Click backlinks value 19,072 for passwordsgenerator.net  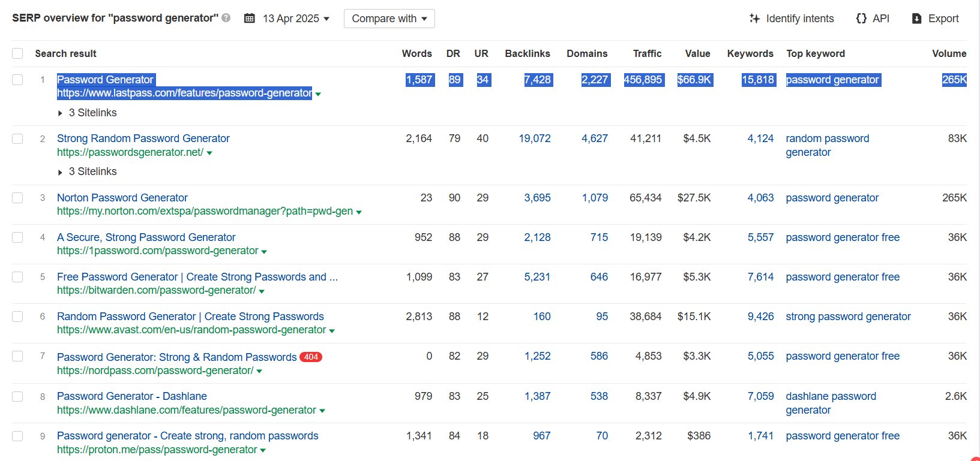[535, 138]
